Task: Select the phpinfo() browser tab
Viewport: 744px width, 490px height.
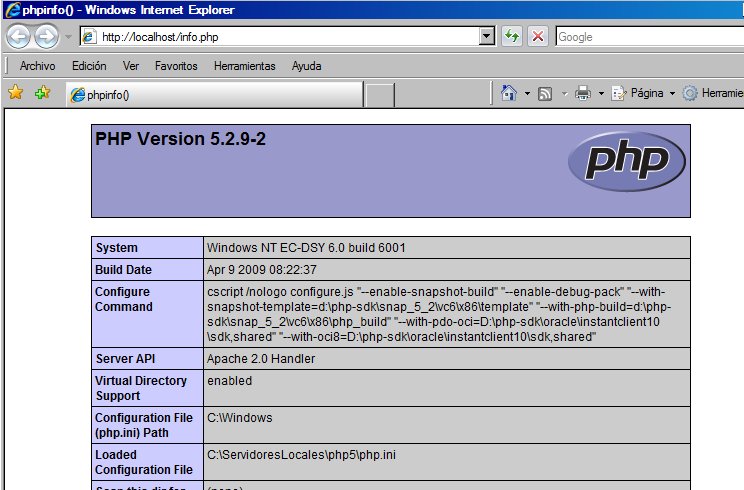Action: (x=212, y=95)
